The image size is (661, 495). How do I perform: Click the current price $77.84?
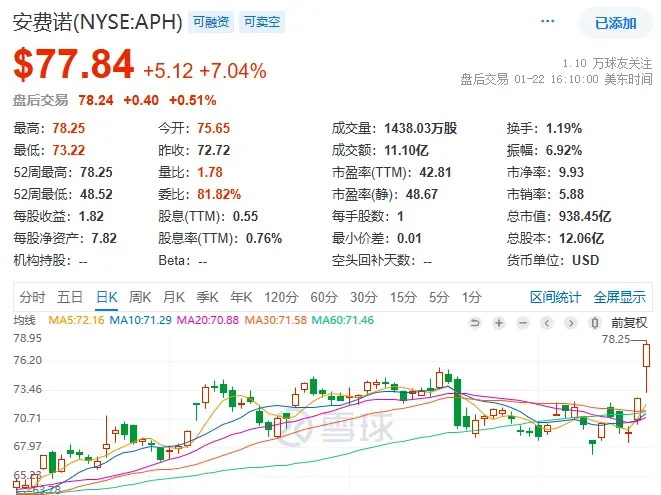(74, 64)
